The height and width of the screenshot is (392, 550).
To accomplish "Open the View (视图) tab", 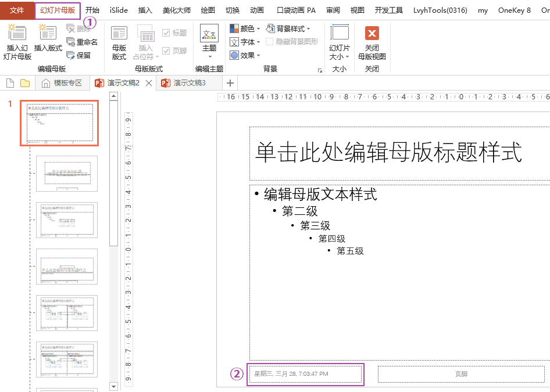I will tap(357, 10).
